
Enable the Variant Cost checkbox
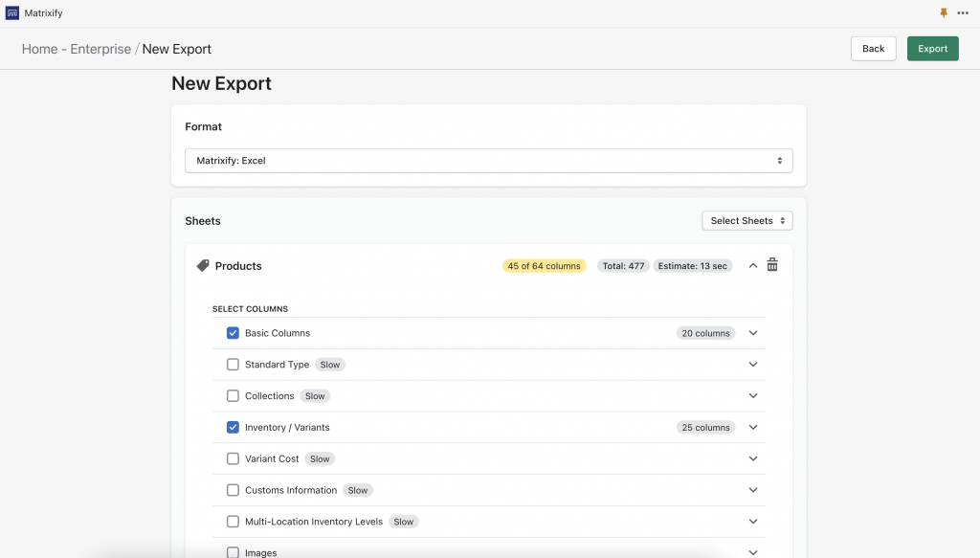pos(233,458)
